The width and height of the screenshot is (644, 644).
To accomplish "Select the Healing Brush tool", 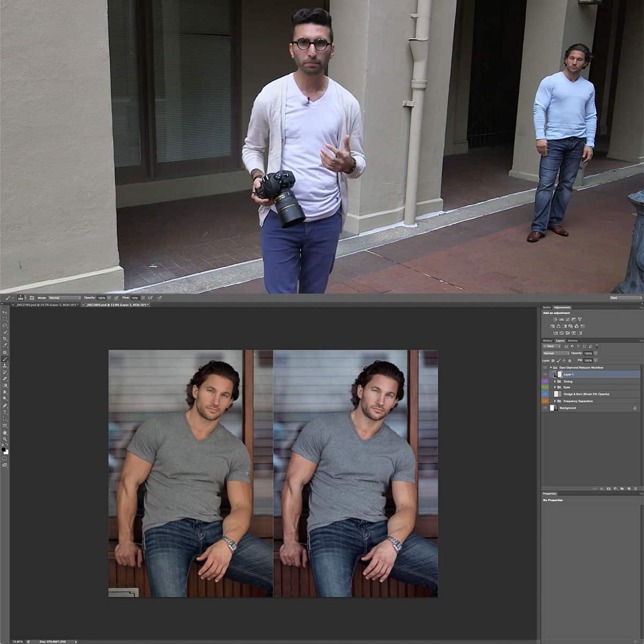I will tap(4, 353).
